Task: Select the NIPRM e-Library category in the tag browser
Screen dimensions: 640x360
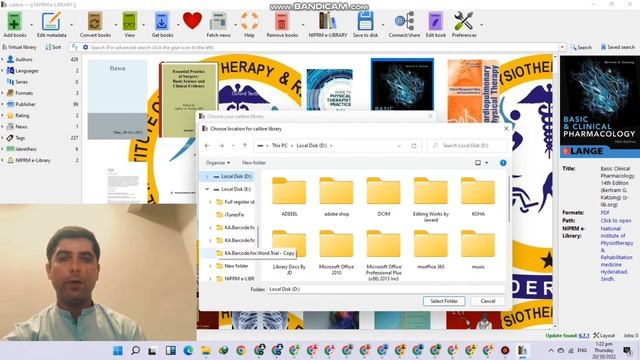Action: [33, 160]
